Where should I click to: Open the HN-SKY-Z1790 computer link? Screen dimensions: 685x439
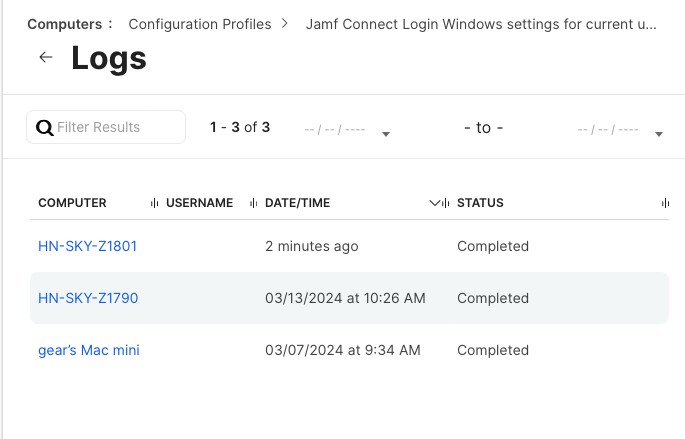coord(88,298)
